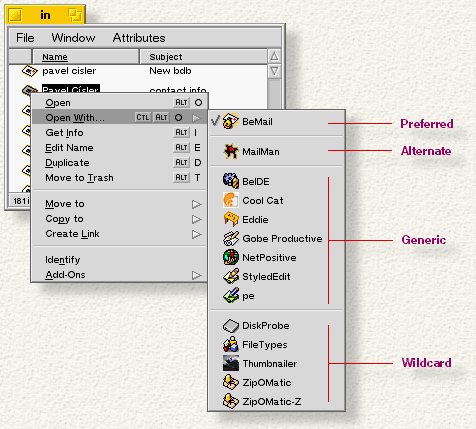Click the scrollbar down arrow

[x=274, y=71]
